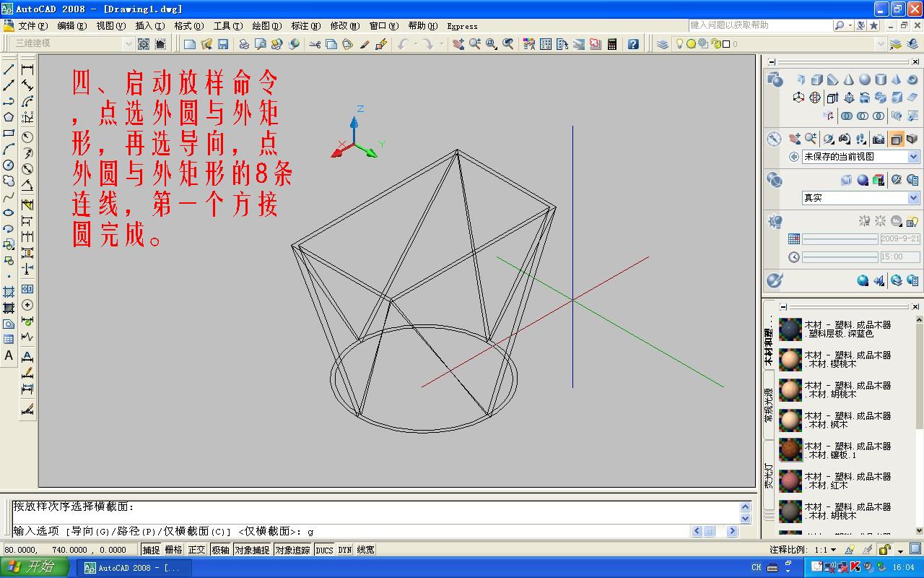Toggle 栅格 grid display
Viewport: 924px width, 578px height.
coord(174,550)
